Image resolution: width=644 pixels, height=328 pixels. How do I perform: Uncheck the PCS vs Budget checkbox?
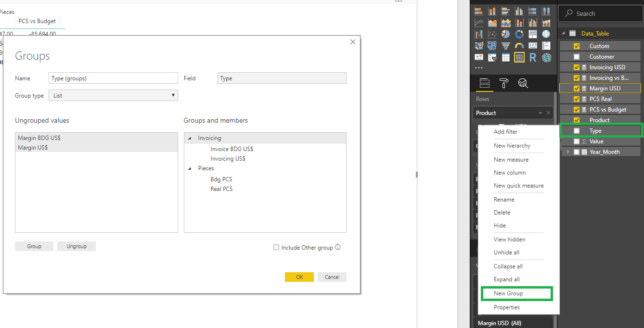[x=577, y=110]
